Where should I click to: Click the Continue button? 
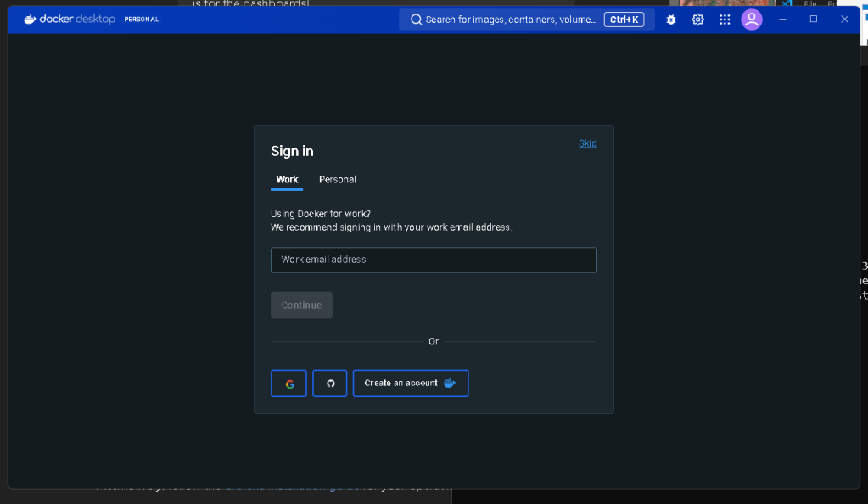pos(301,305)
